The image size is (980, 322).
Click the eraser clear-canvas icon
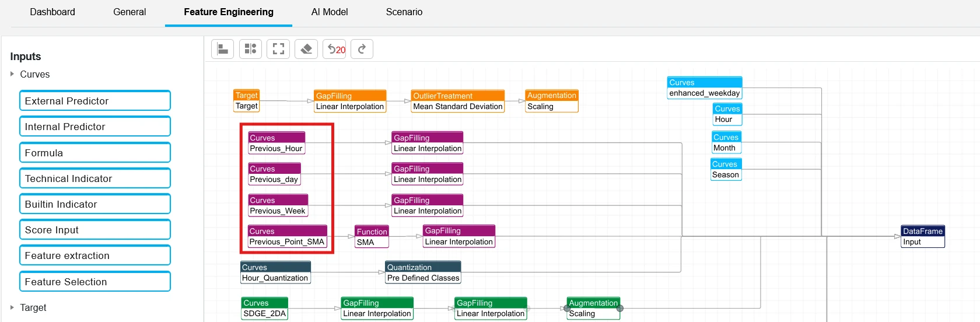(306, 49)
